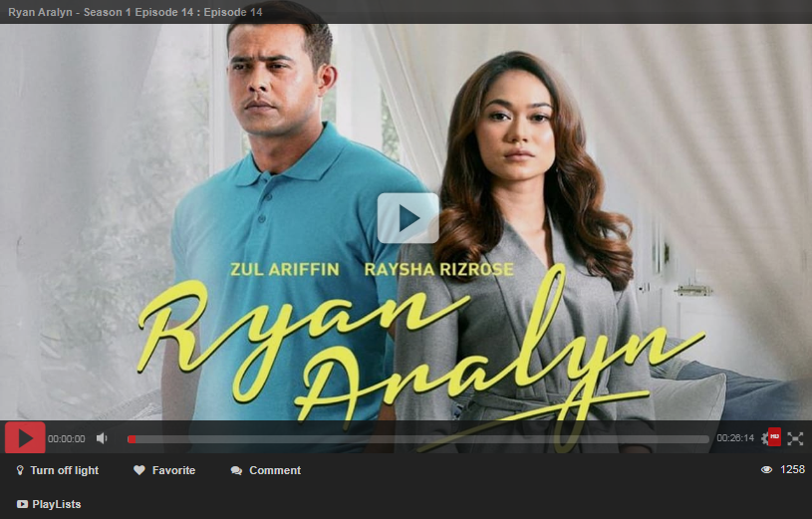The image size is (812, 519).
Task: Enter fullscreen mode with the expand icon
Action: point(795,438)
